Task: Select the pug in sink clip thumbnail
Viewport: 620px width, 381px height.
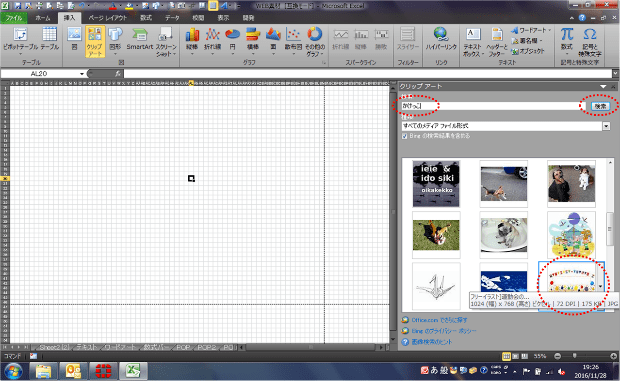Action: 503,235
